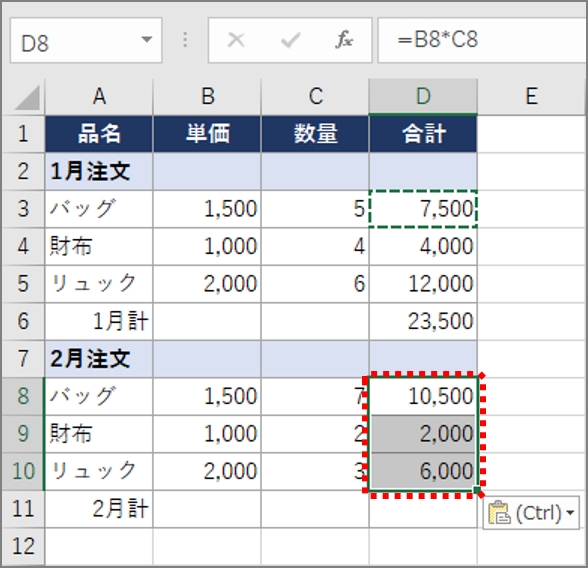The width and height of the screenshot is (588, 568).
Task: Click empty cell D11 for 2月計
Action: [x=423, y=509]
